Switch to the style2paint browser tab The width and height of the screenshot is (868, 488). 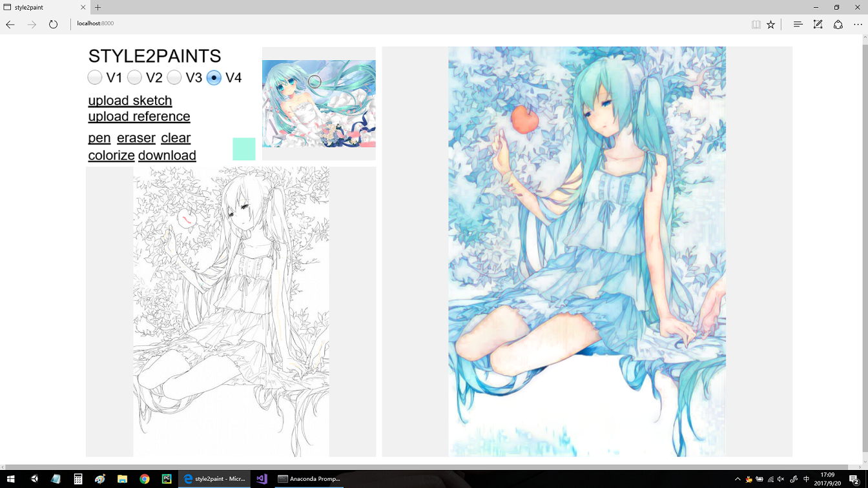pos(45,8)
